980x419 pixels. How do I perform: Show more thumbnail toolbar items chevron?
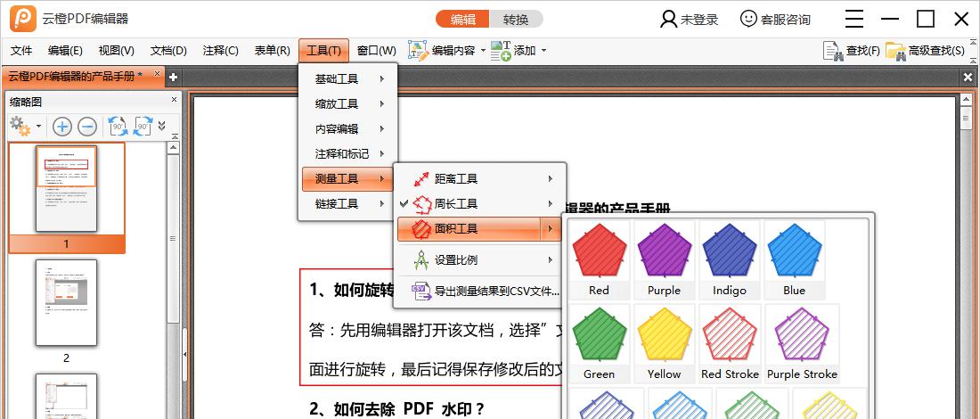[x=162, y=126]
